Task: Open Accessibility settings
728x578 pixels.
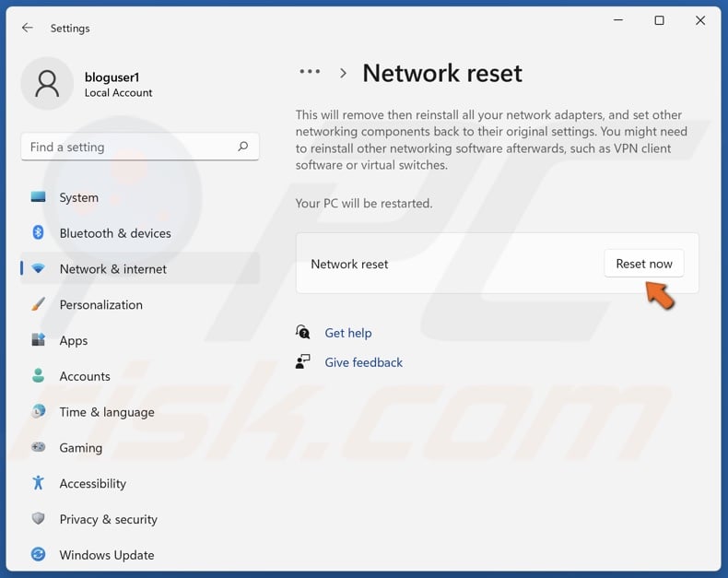Action: tap(140, 484)
